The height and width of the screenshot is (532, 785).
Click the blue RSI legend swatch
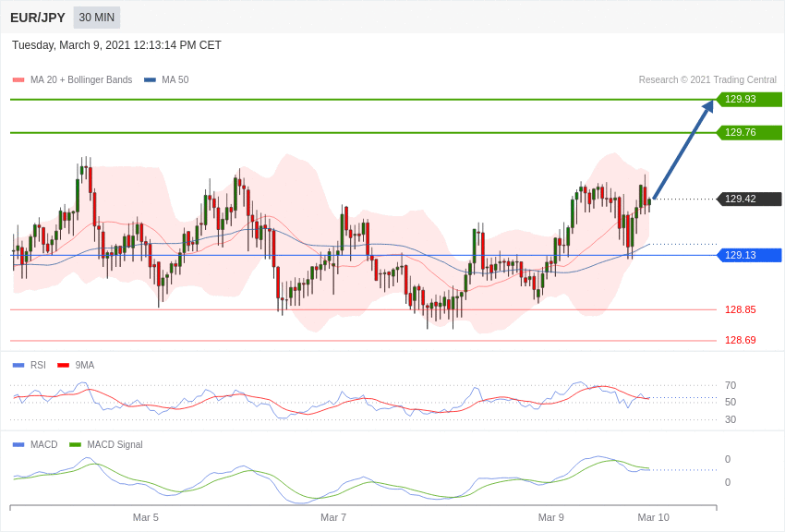tap(18, 366)
